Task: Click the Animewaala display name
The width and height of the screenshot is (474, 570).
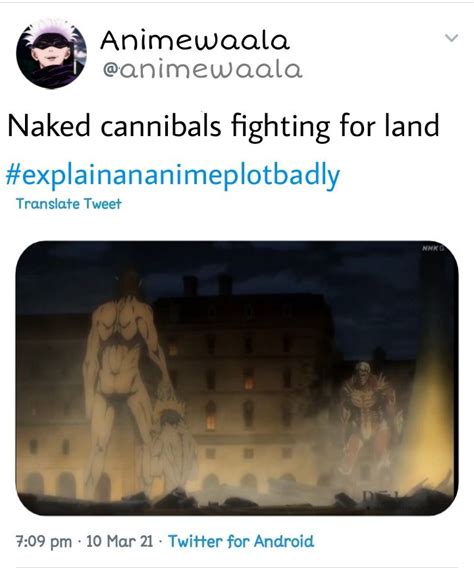Action: [x=195, y=40]
